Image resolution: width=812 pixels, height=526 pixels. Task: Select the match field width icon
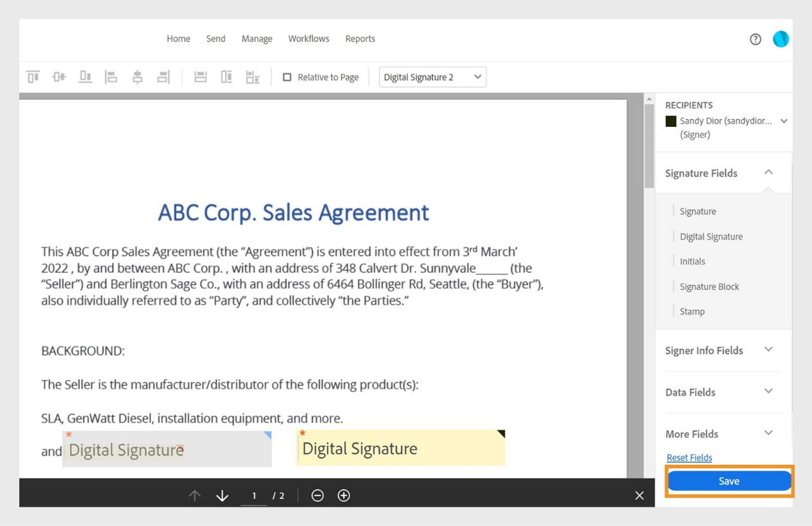click(200, 77)
